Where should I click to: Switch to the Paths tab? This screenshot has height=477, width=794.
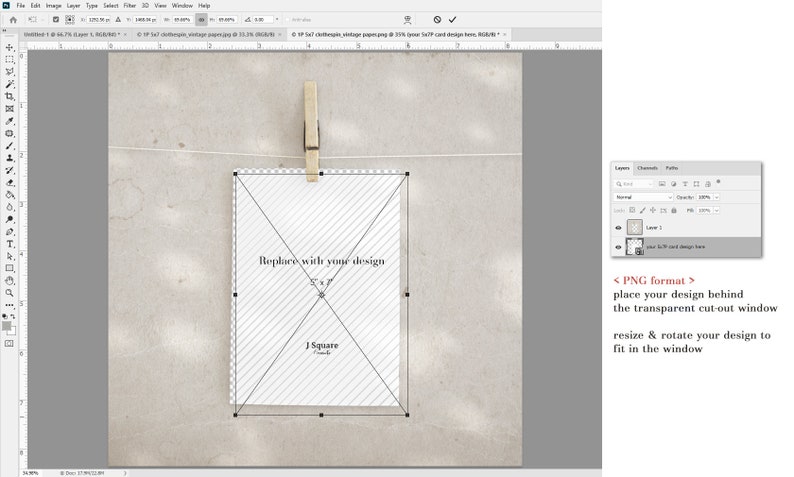pos(671,168)
